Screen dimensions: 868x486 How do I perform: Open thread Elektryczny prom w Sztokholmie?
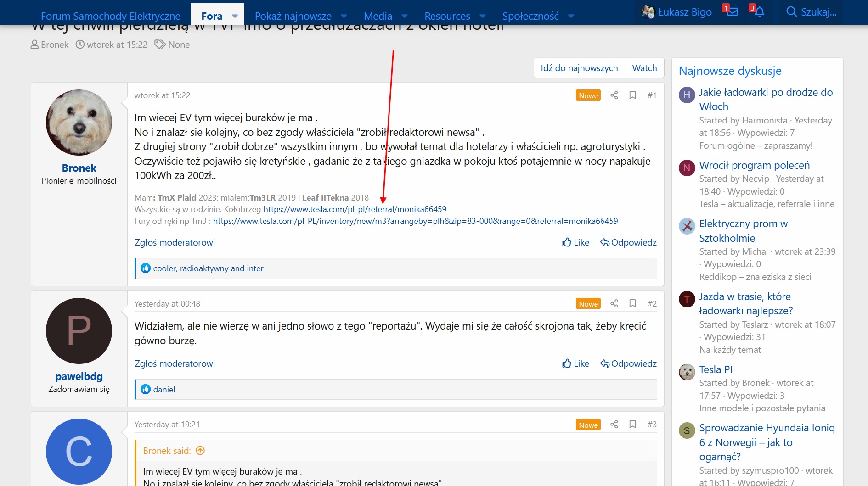[x=743, y=231]
